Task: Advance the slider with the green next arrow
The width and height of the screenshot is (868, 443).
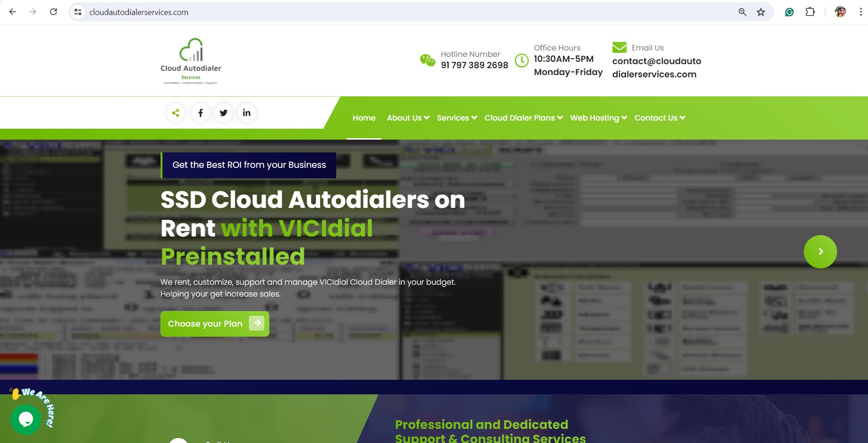Action: [x=820, y=252]
